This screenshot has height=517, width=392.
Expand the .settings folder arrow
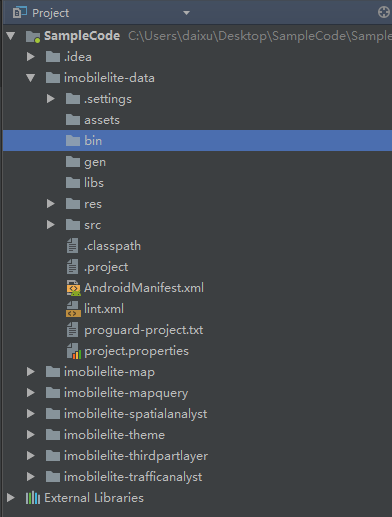(51, 99)
